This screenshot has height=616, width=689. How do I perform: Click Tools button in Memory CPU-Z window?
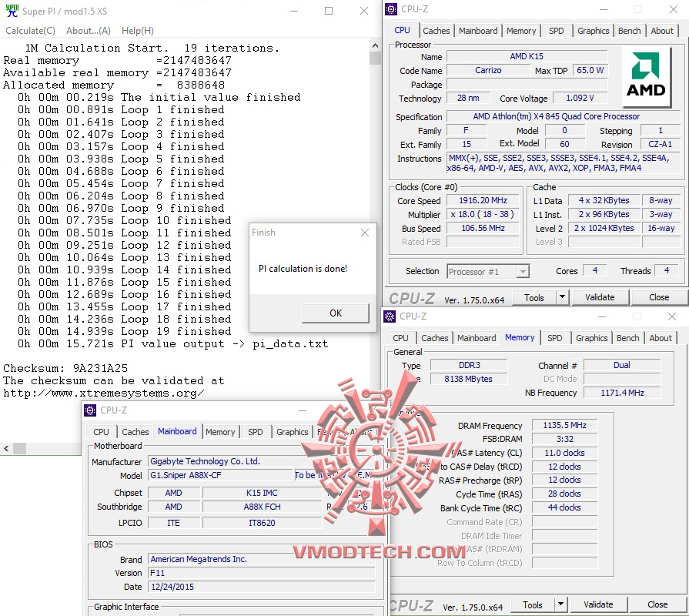[x=533, y=605]
